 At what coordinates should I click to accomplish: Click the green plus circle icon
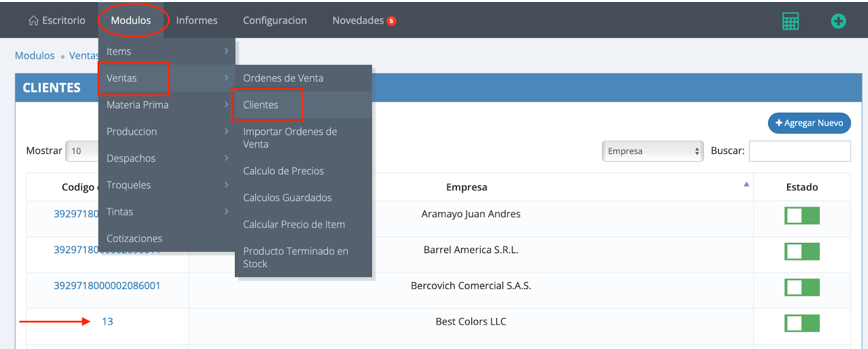pos(838,21)
